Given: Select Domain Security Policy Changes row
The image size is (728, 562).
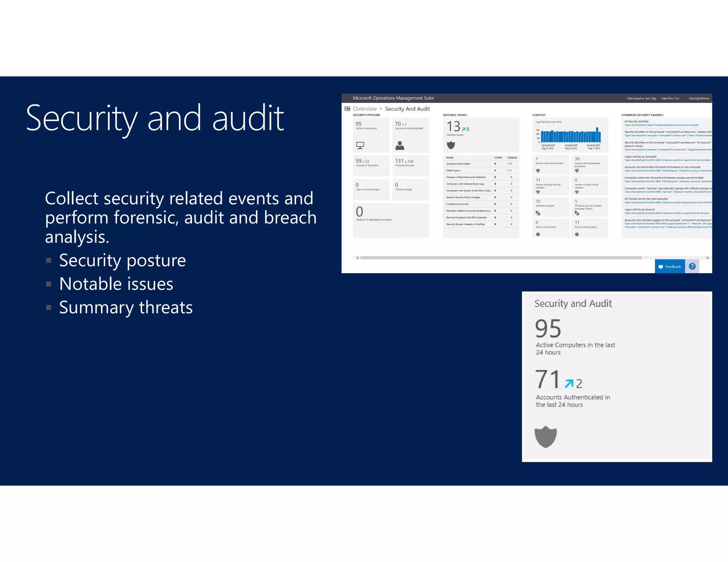Looking at the screenshot, I should 481,197.
